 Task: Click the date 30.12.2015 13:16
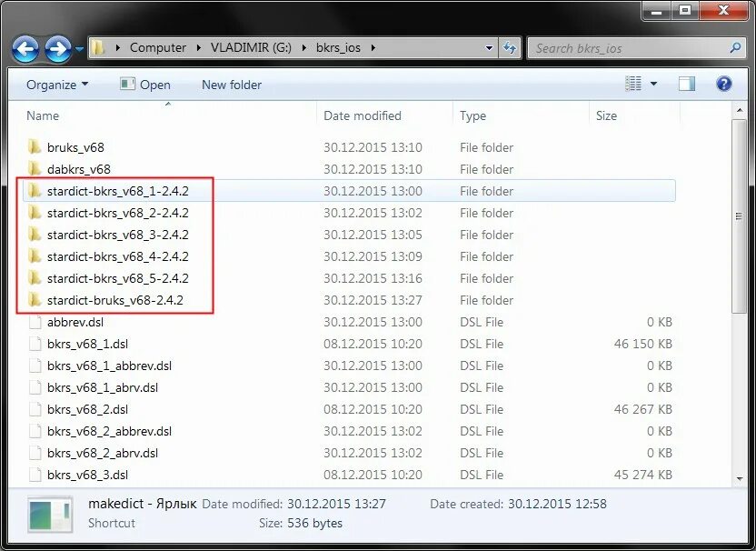point(373,278)
